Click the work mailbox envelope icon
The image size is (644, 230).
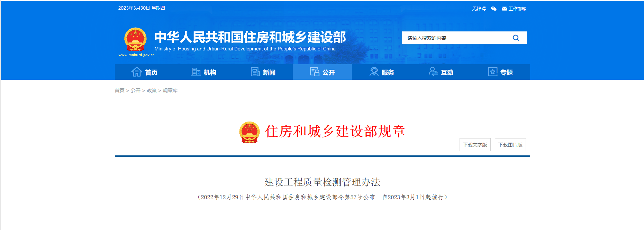(504, 9)
